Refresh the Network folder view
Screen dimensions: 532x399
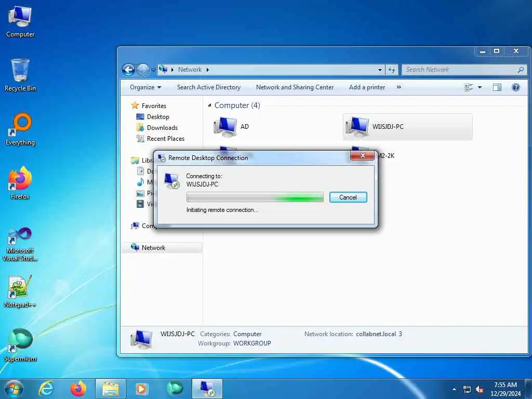pos(392,70)
